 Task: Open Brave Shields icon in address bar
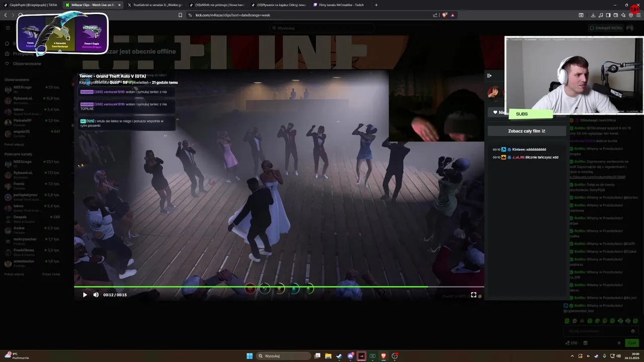[x=444, y=15]
